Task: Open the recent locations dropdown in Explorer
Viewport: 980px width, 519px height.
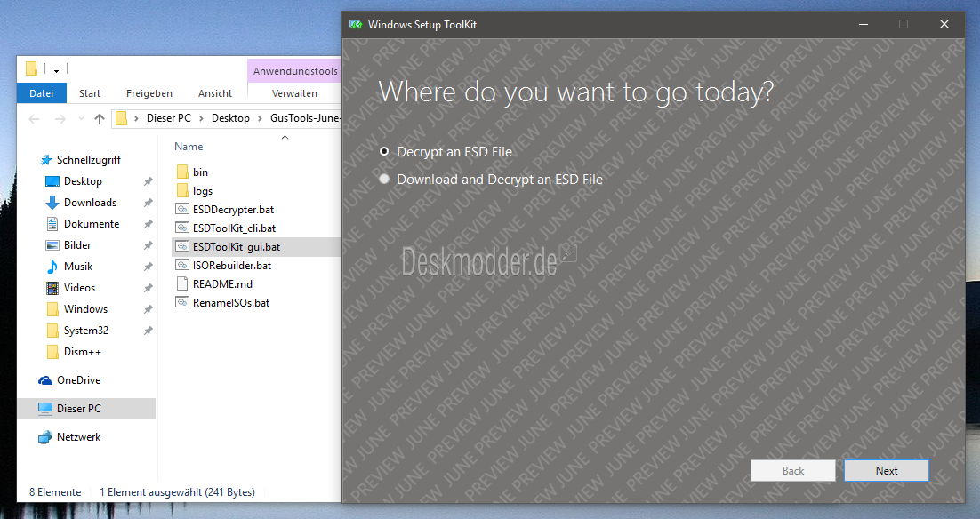Action: [x=81, y=119]
